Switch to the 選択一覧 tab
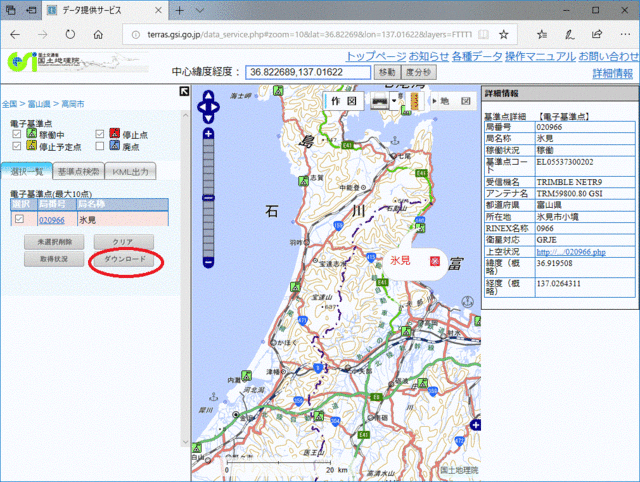 (27, 171)
